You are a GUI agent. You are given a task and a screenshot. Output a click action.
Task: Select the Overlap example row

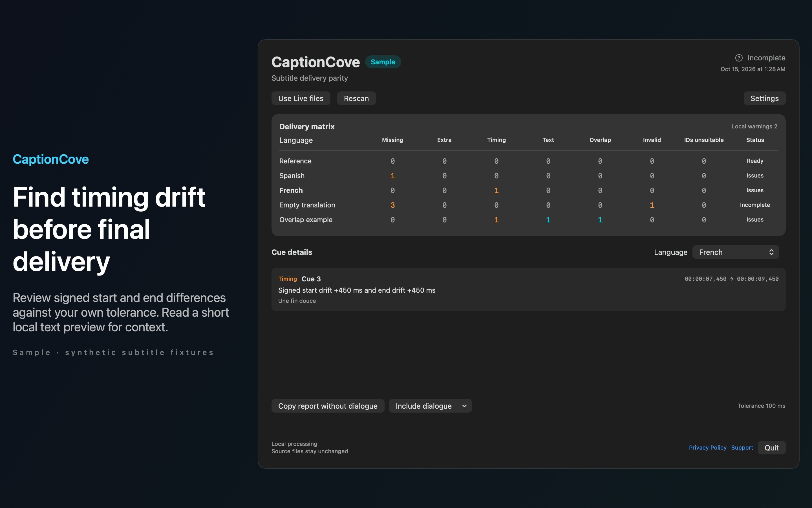pyautogui.click(x=528, y=220)
